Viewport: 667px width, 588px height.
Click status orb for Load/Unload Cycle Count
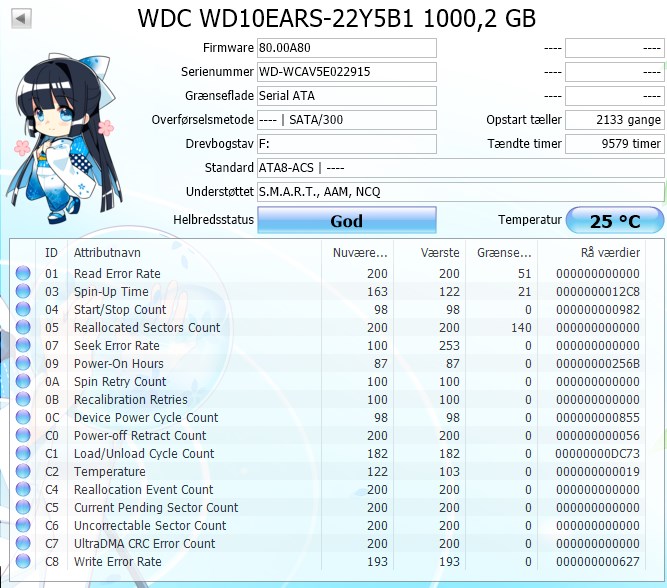[23, 453]
